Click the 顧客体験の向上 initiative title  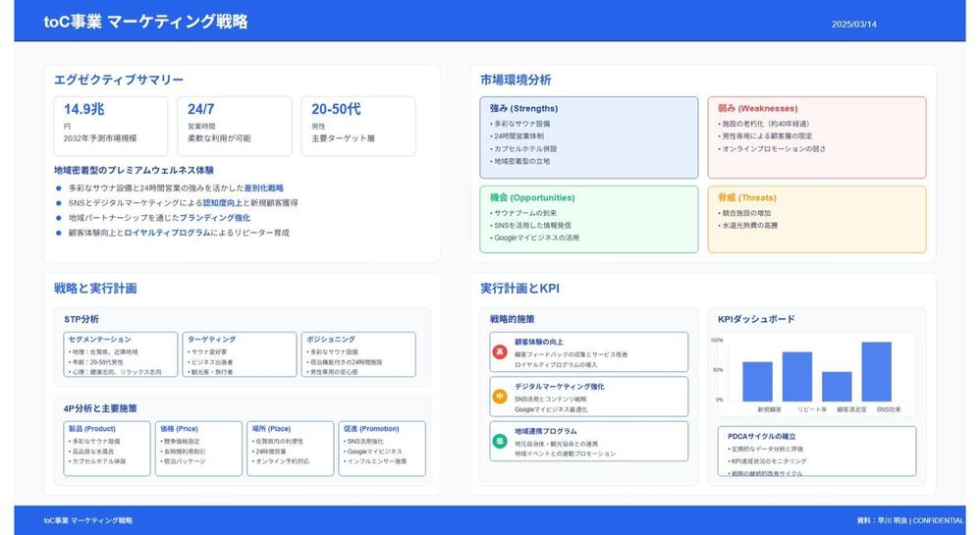coord(539,342)
